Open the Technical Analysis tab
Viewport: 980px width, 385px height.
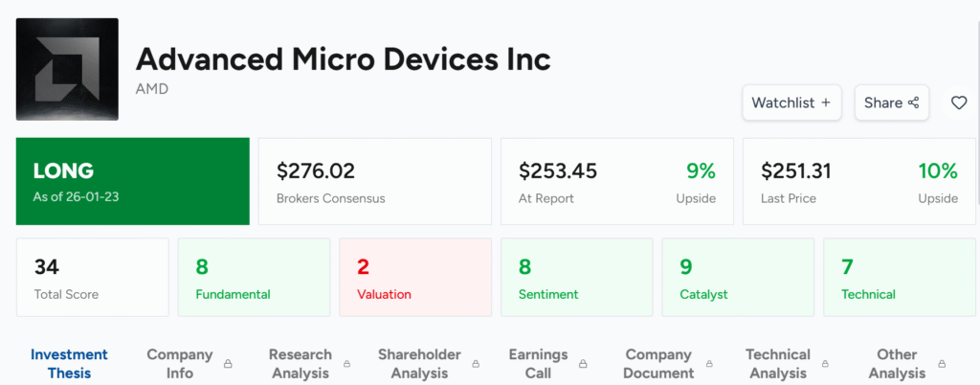click(x=777, y=363)
